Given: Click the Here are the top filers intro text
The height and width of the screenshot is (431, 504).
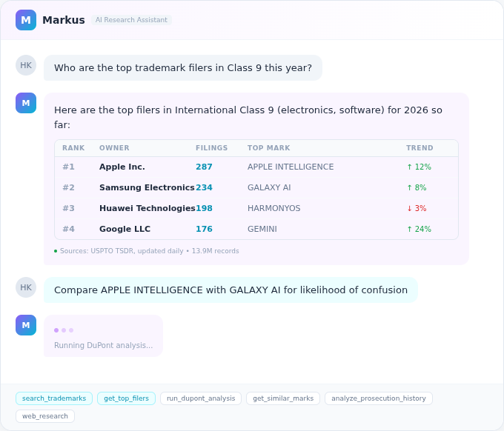Looking at the screenshot, I should coord(248,117).
